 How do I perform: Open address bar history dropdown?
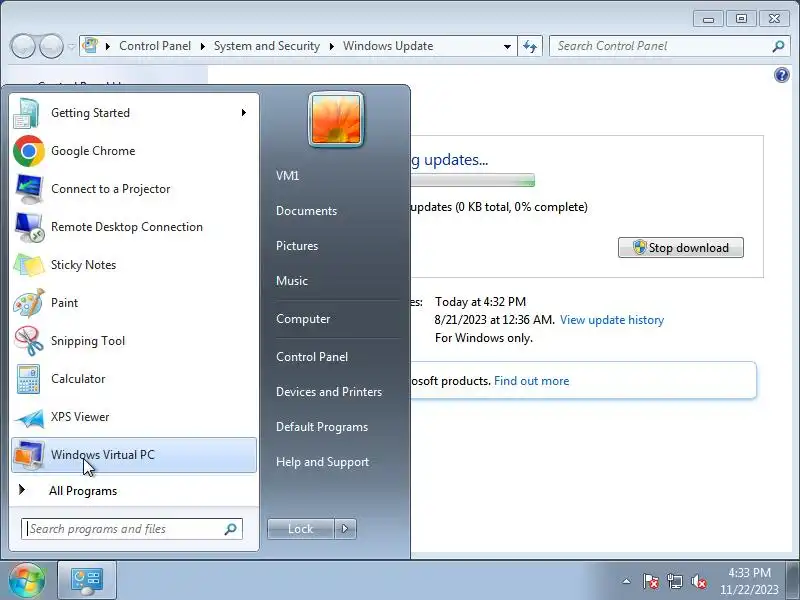507,46
